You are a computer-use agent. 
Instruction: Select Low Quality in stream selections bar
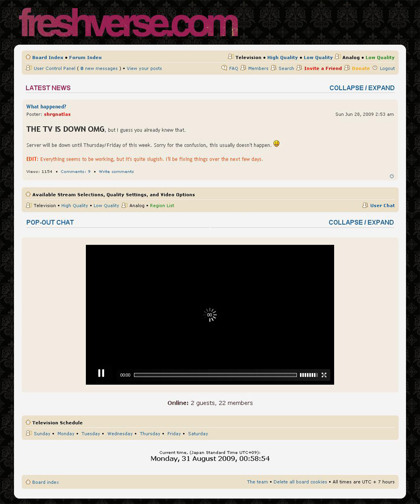pyautogui.click(x=106, y=206)
